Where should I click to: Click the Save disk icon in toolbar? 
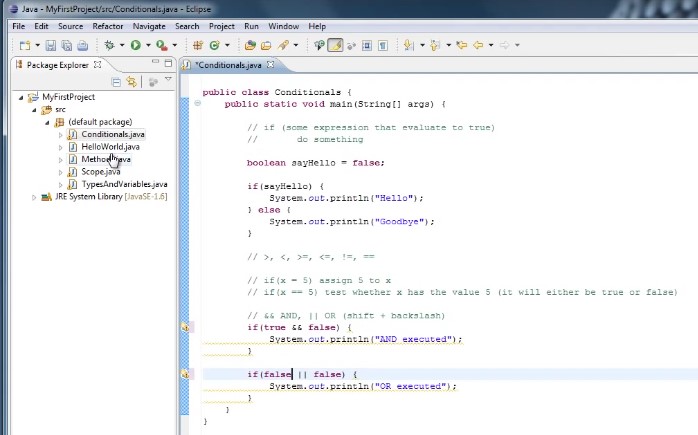pos(51,45)
